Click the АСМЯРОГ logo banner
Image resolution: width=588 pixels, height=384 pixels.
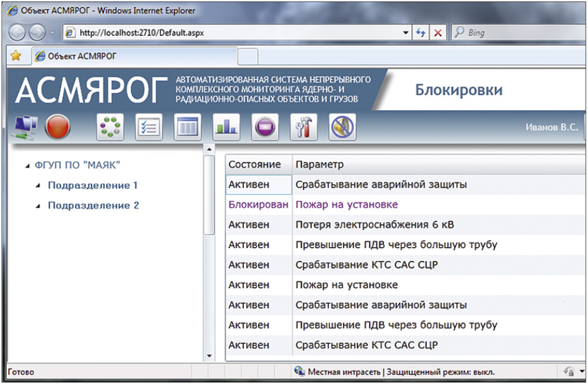(91, 90)
